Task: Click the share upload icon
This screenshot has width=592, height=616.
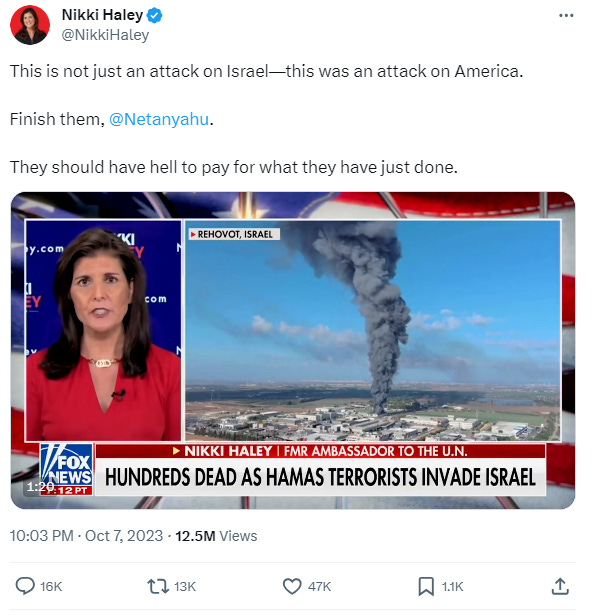Action: tap(560, 586)
